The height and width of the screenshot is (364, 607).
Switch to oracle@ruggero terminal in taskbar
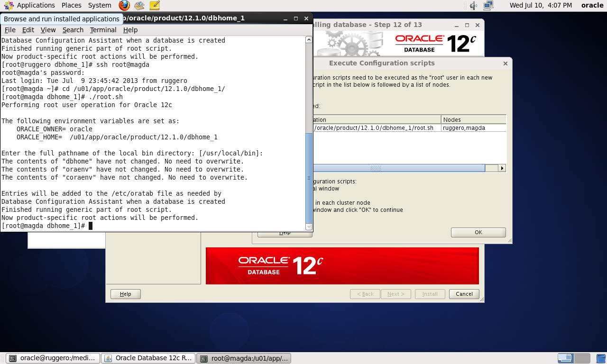(x=54, y=358)
